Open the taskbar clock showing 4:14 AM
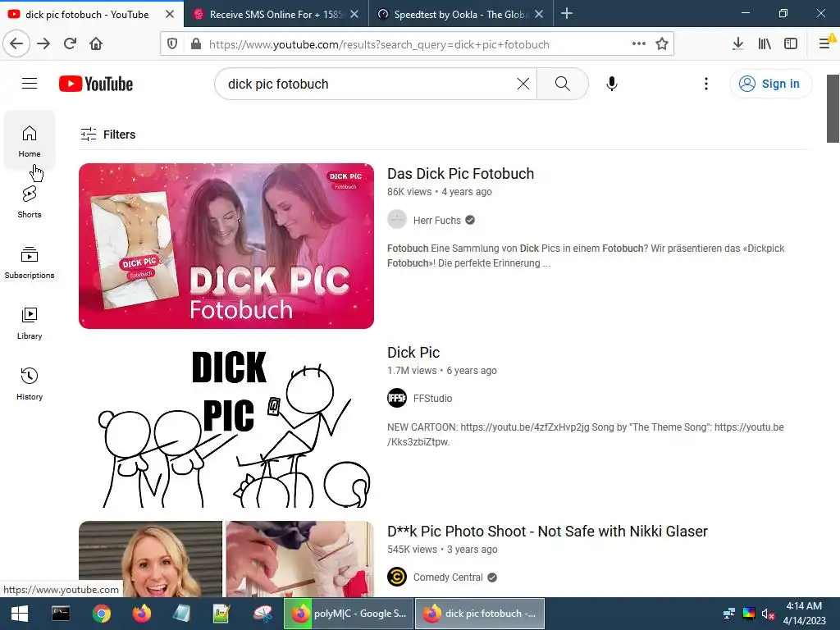This screenshot has width=840, height=630. [804, 614]
